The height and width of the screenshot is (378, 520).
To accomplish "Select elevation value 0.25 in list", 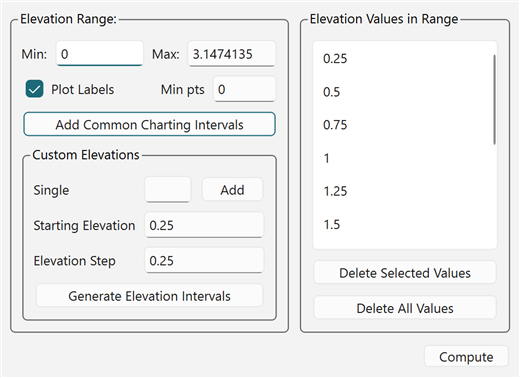I will tap(403, 58).
